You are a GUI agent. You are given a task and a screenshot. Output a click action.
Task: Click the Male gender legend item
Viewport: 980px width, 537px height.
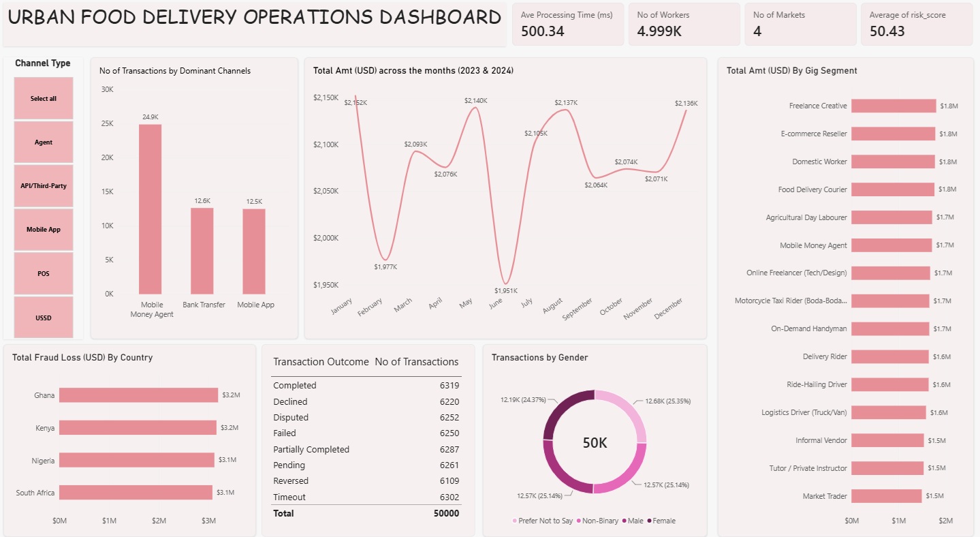(x=632, y=521)
